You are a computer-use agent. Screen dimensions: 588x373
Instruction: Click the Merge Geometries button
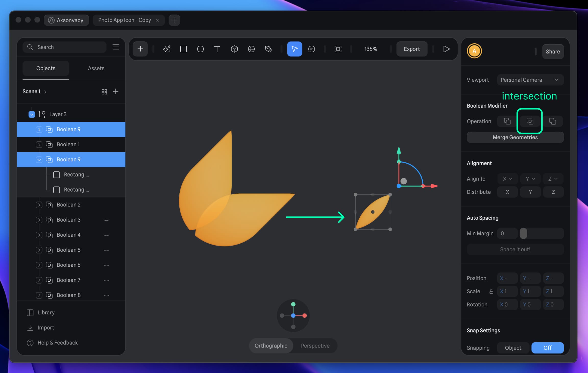pyautogui.click(x=515, y=137)
